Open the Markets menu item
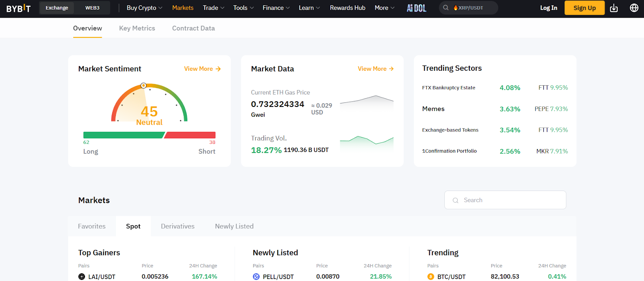This screenshot has height=281, width=644. point(183,8)
